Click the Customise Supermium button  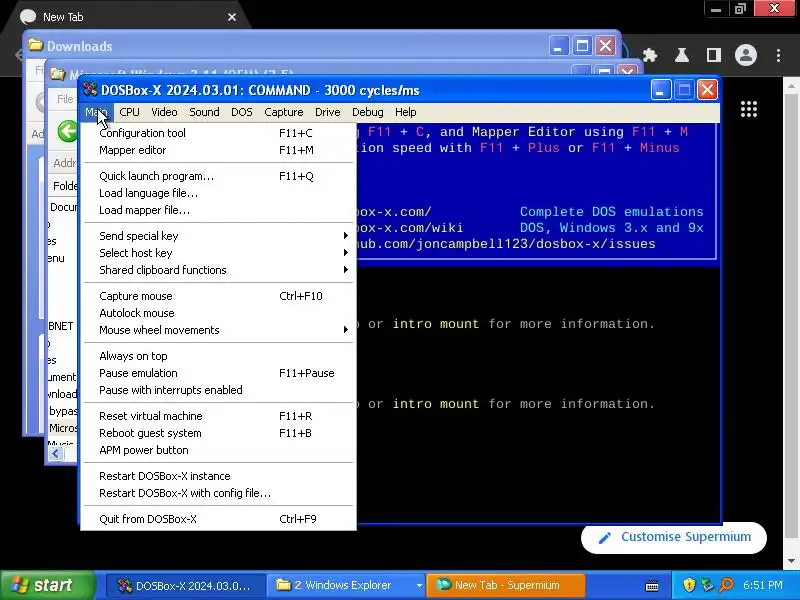674,537
